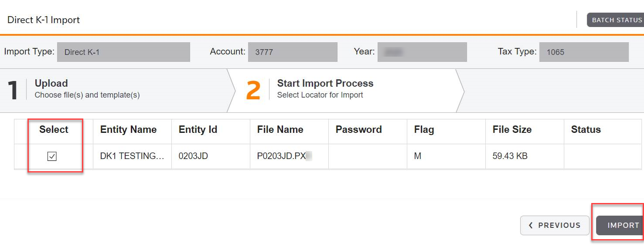
Task: Click the Flag column header
Action: point(424,130)
